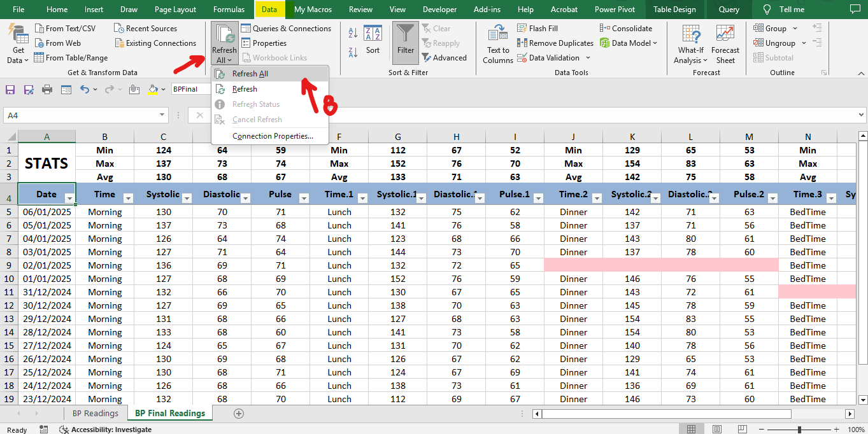The width and height of the screenshot is (868, 434).
Task: Click Accessibility: Investigate in status bar
Action: [106, 430]
